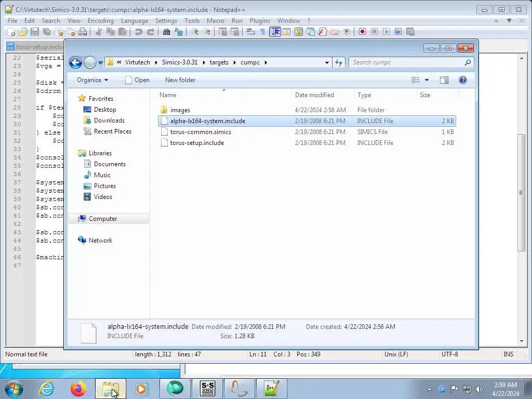Toggle the Monitoring eye icon in Notepad++
Image resolution: width=532 pixels, height=399 pixels.
[x=347, y=32]
